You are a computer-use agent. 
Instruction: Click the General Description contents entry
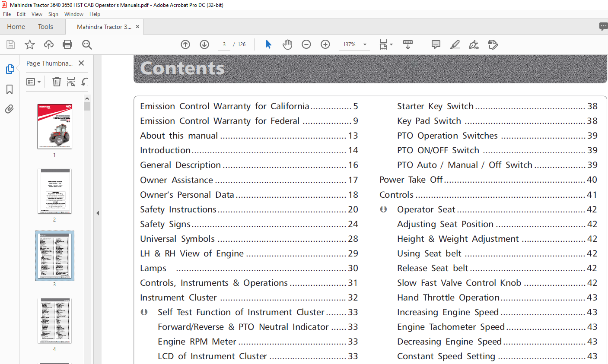pos(249,165)
